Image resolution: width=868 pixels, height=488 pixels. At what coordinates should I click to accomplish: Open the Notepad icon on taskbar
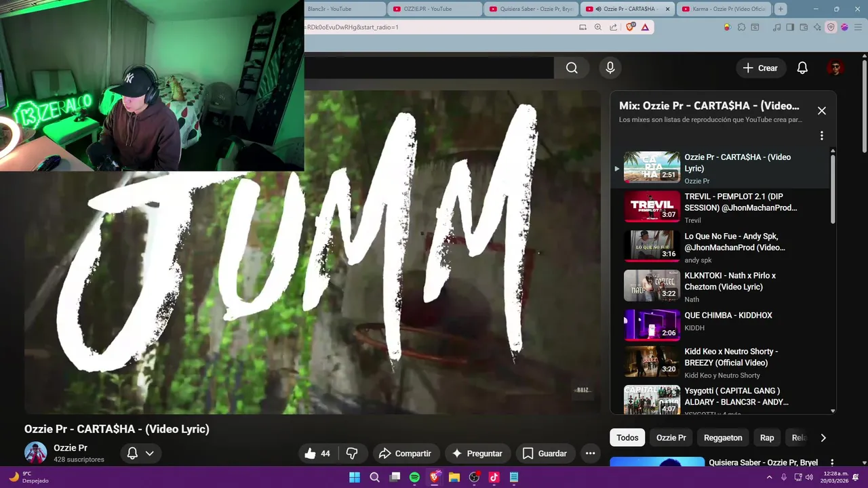[514, 477]
